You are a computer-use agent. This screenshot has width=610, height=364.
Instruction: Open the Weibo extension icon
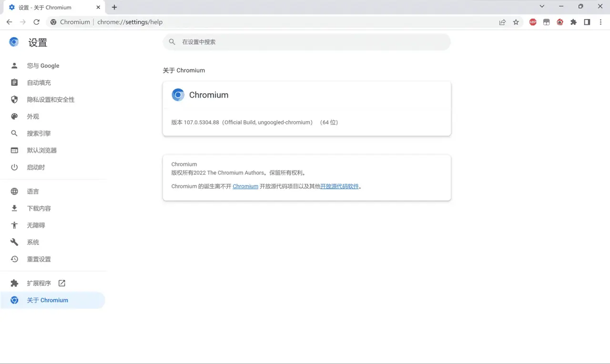(x=560, y=22)
